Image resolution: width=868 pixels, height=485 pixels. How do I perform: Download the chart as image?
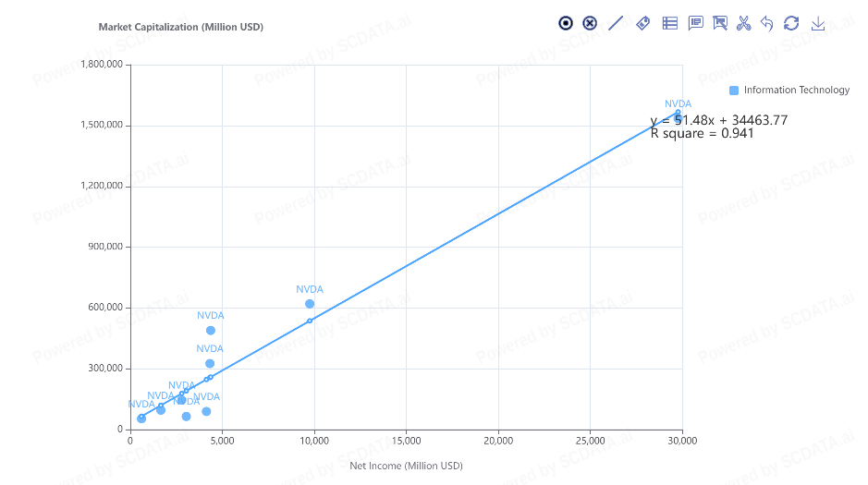(817, 23)
